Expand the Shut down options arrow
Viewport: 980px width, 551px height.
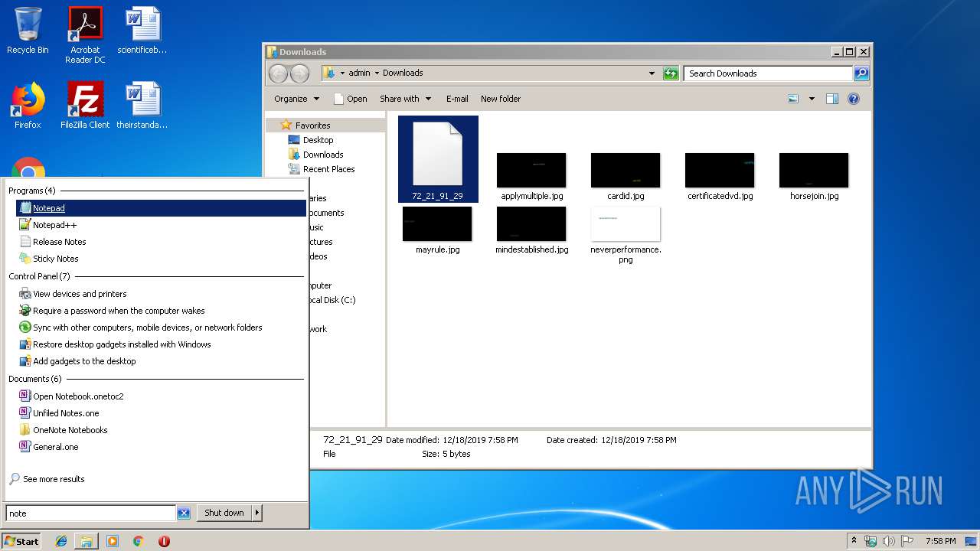257,513
